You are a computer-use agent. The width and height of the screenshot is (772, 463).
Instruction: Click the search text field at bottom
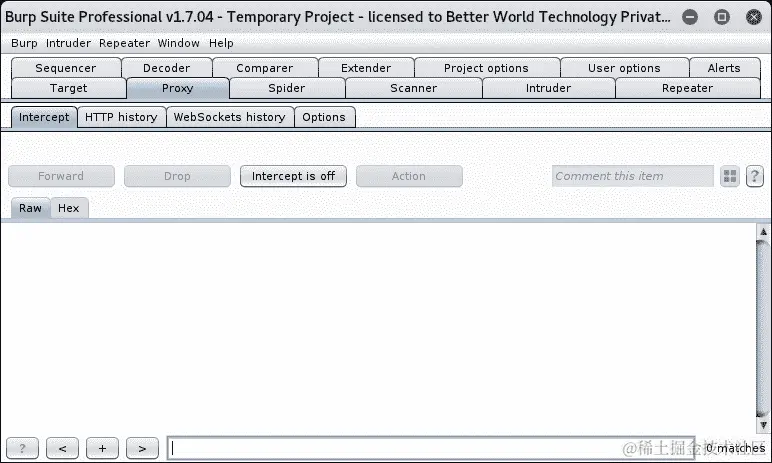tap(431, 448)
